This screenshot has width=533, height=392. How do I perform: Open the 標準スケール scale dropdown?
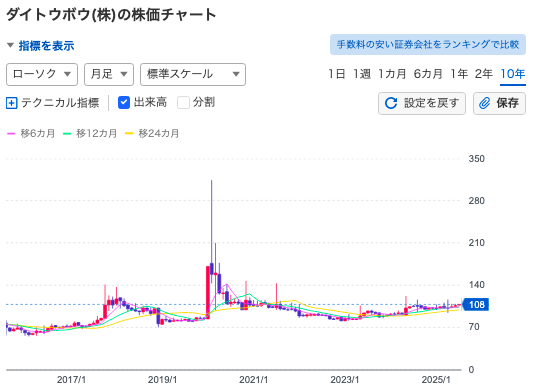point(193,74)
